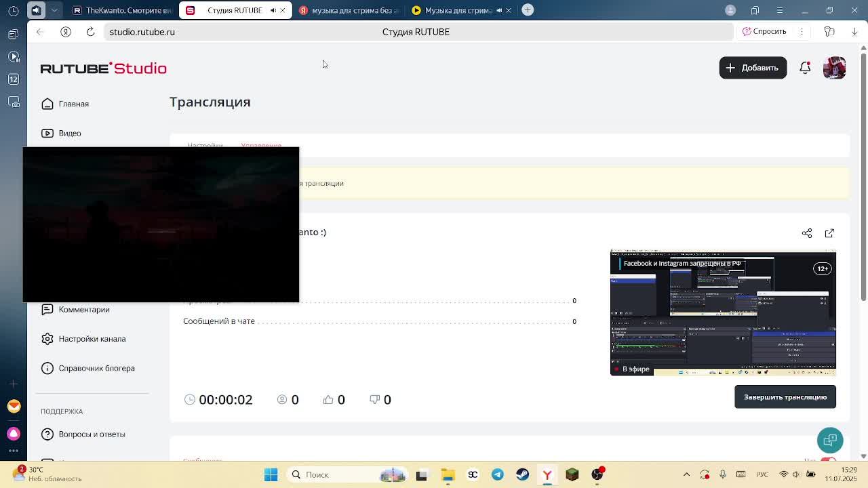Viewport: 868px width, 488px height.
Task: Open Справочник блогера info item
Action: (x=88, y=368)
